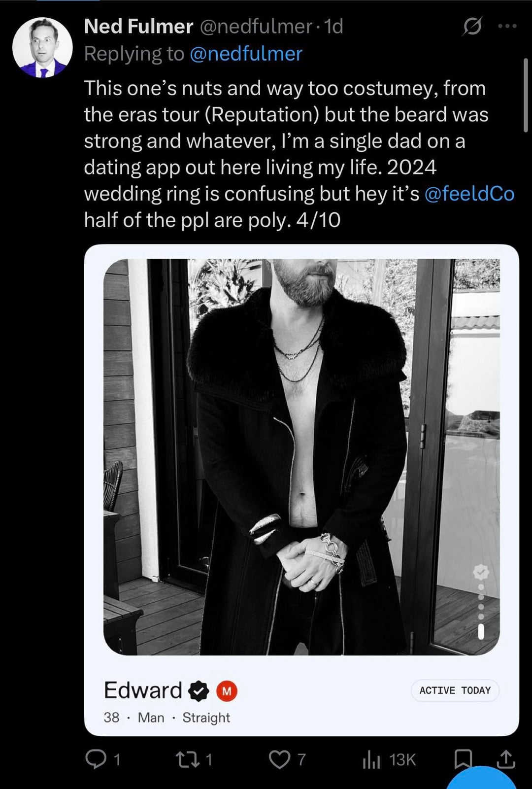Select the bottom photo page indicator

[481, 631]
